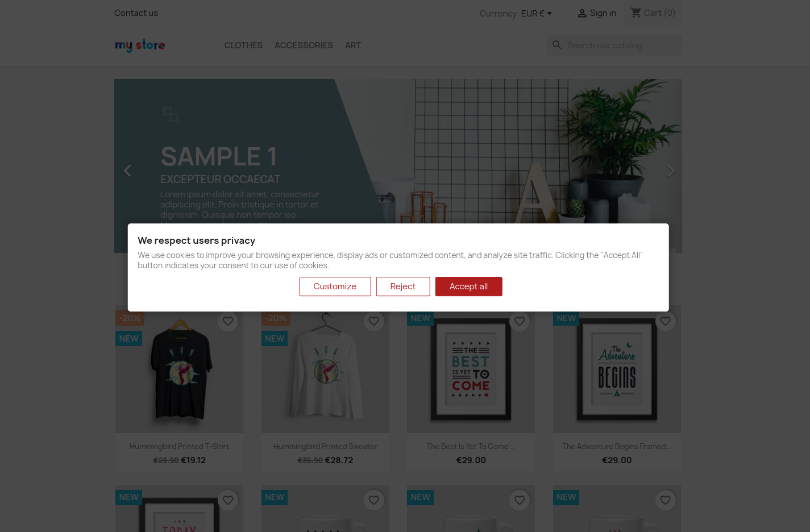
Task: Go to the my store logo homepage
Action: (140, 45)
